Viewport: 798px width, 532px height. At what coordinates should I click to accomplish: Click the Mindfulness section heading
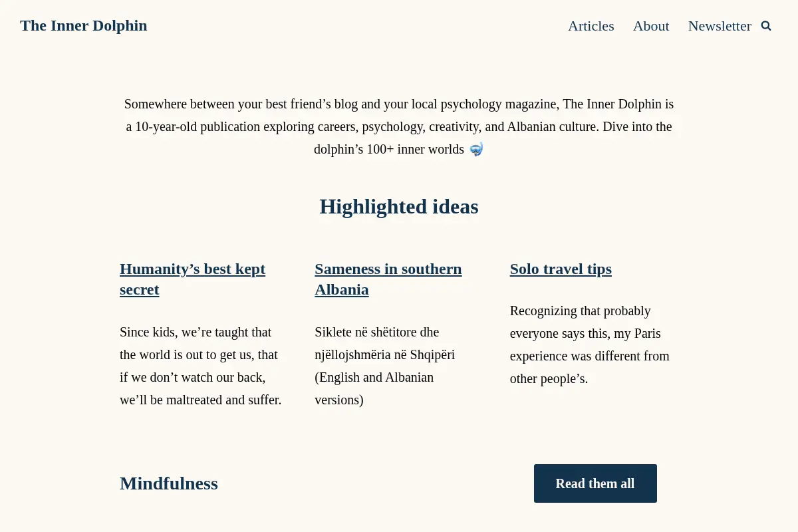pos(169,483)
